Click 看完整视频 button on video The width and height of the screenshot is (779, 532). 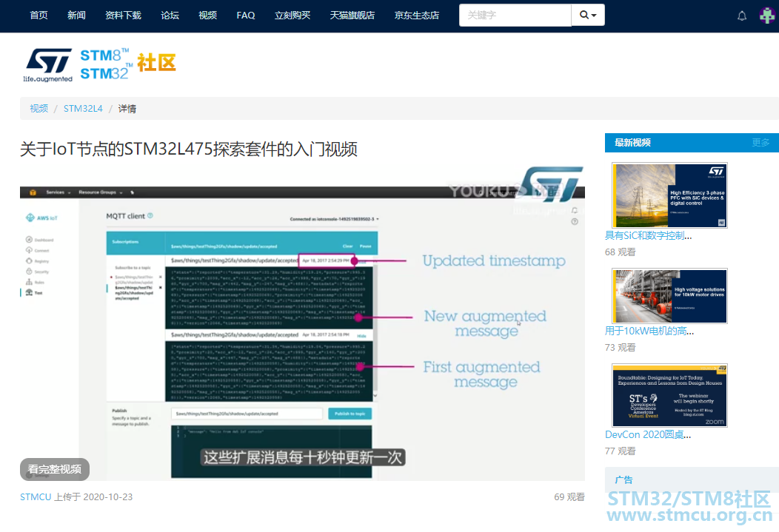pyautogui.click(x=55, y=469)
